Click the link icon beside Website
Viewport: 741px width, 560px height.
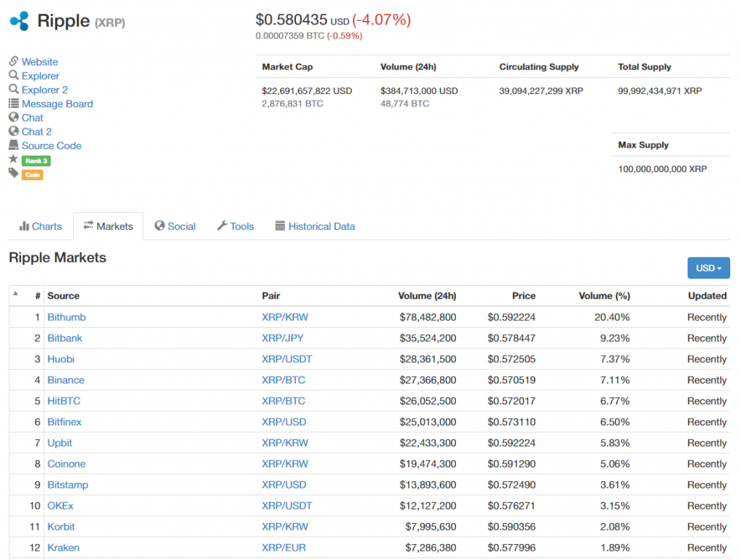click(14, 61)
